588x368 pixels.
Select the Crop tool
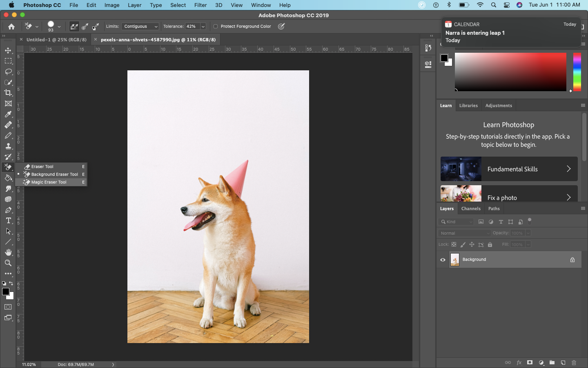pyautogui.click(x=8, y=93)
